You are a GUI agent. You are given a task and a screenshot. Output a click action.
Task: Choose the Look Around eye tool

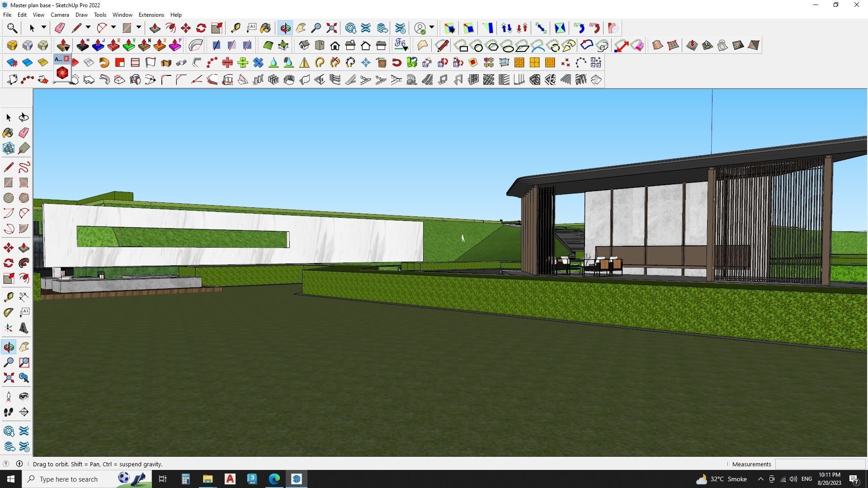coord(24,397)
